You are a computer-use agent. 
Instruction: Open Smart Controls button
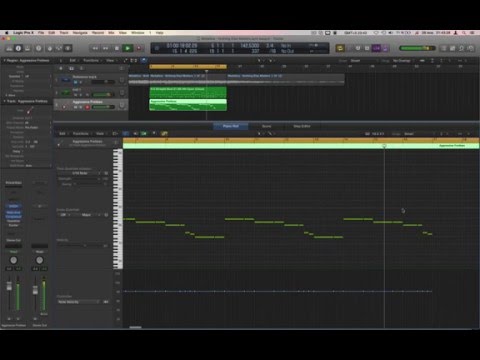50,48
